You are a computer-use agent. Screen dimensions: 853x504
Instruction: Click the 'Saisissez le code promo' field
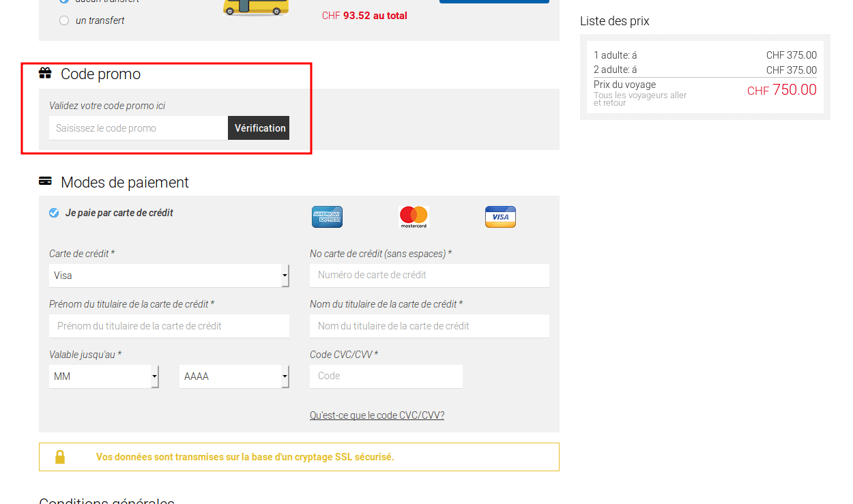(x=136, y=128)
